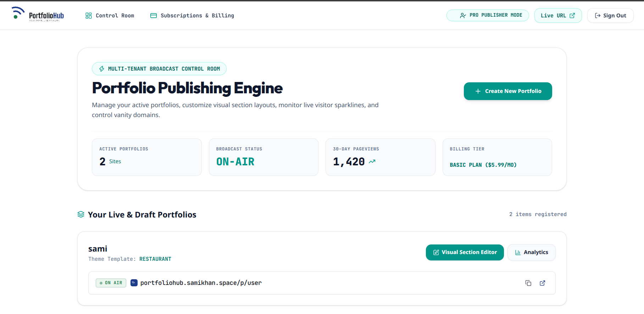Image resolution: width=644 pixels, height=314 pixels.
Task: Click the ON AIR status badge
Action: coord(111,283)
